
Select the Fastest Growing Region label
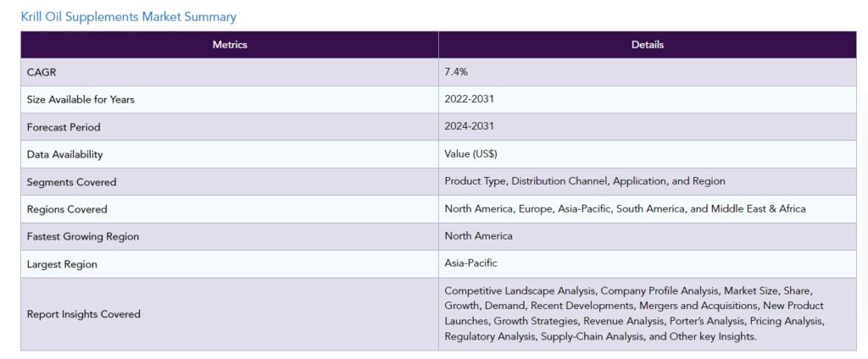(83, 236)
